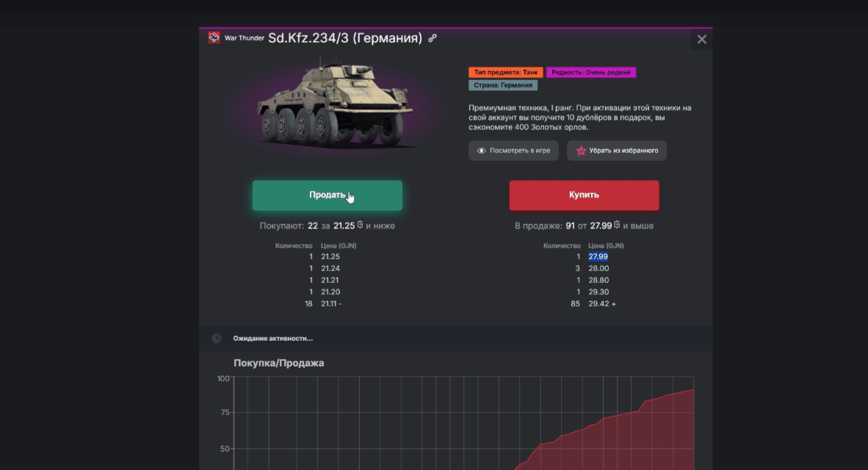Click buy order price 21.20 row

(x=325, y=292)
